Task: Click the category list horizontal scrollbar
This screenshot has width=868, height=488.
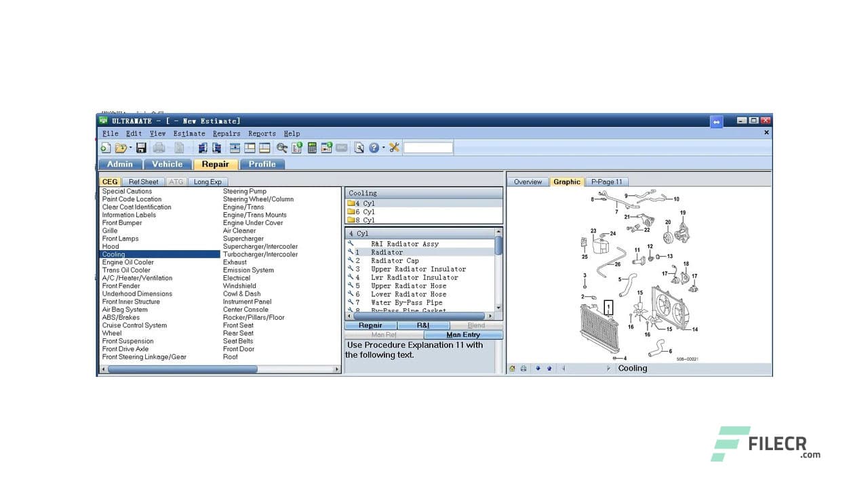Action: pos(220,369)
